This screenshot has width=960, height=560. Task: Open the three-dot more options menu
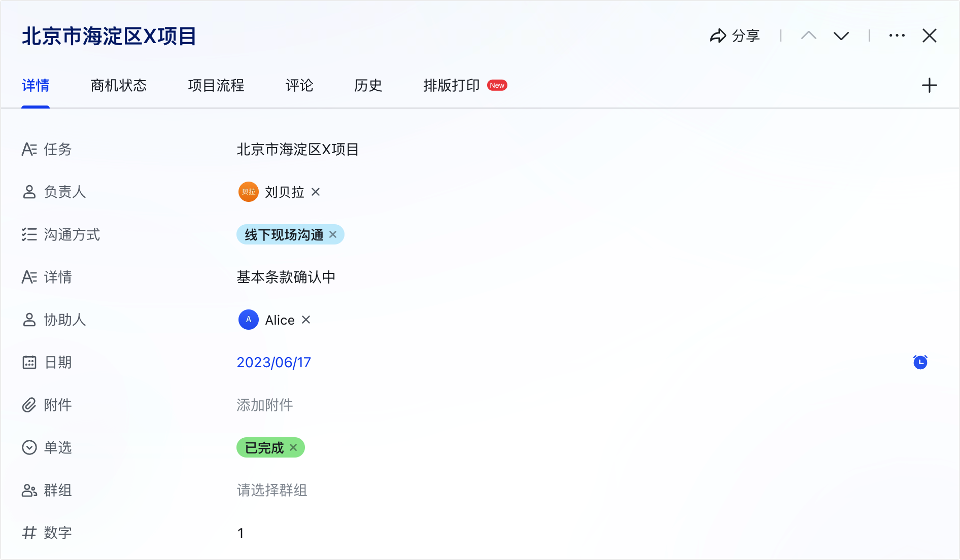click(897, 36)
